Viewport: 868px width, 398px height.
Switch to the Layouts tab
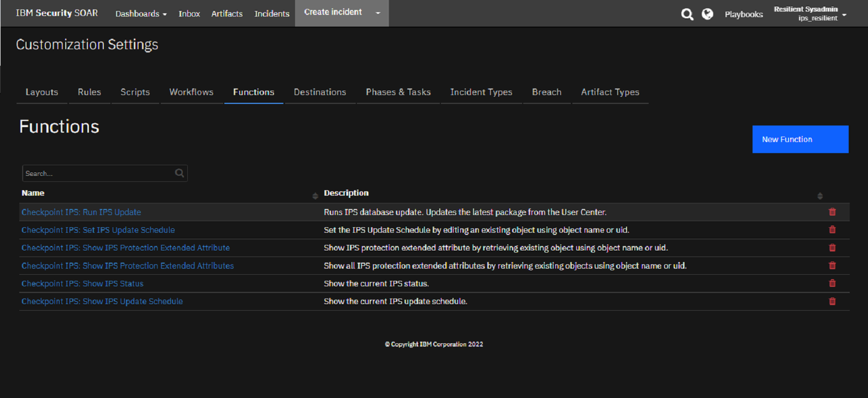(x=42, y=92)
